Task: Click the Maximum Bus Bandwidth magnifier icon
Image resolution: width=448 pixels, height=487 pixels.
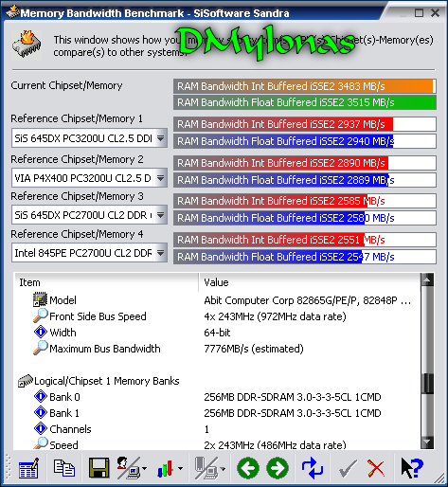Action: 41,348
